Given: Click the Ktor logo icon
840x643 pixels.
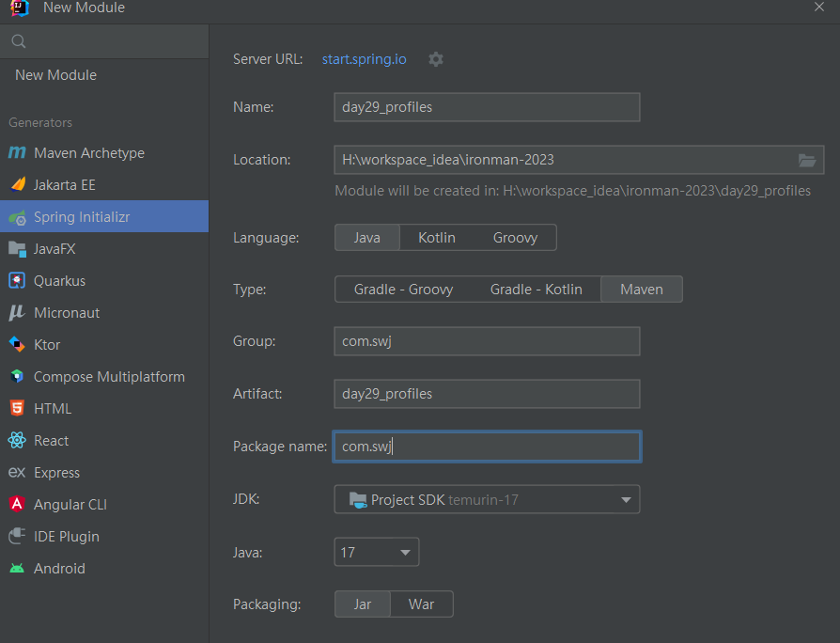Looking at the screenshot, I should pyautogui.click(x=17, y=345).
